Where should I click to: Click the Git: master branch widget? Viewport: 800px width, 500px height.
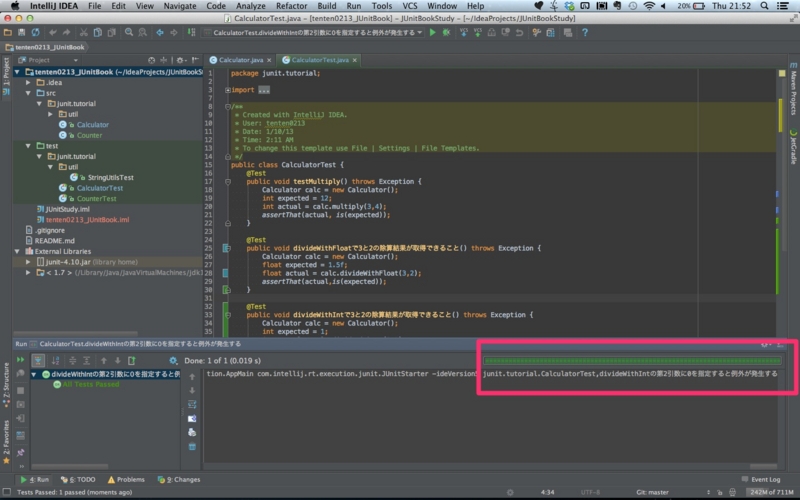[x=653, y=492]
